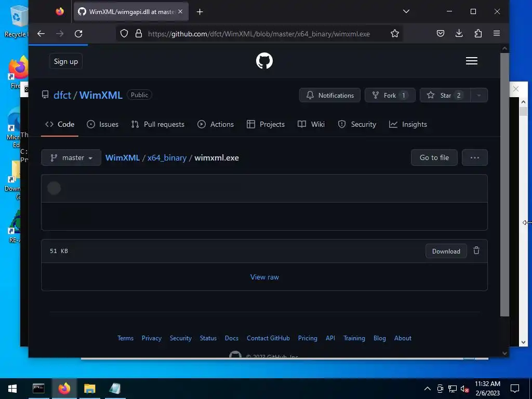Open the dfct owner link
This screenshot has height=399, width=532.
click(62, 95)
